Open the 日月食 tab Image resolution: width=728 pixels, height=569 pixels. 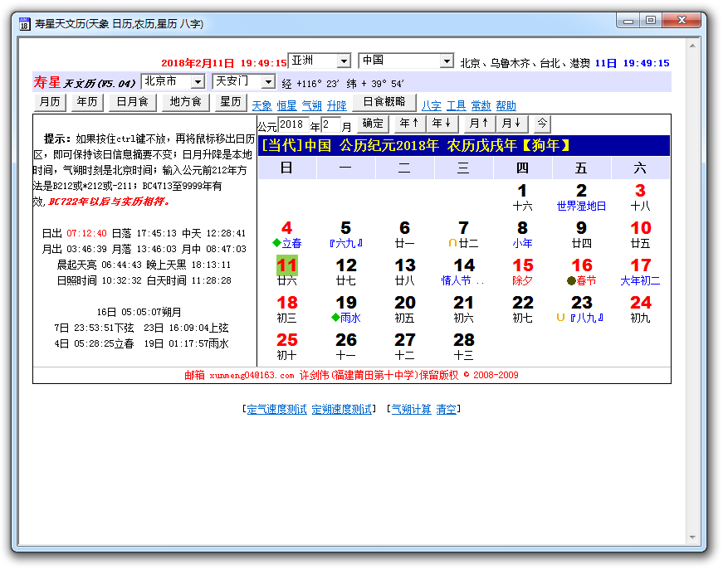click(x=132, y=102)
